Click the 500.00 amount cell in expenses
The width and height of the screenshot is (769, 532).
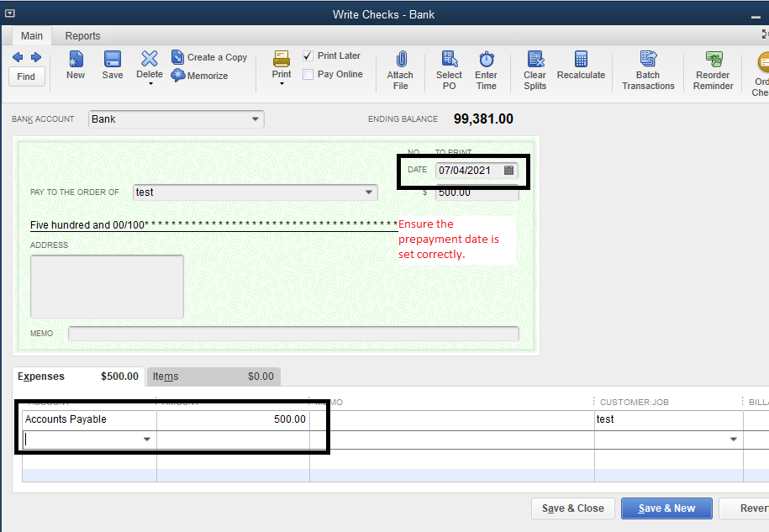point(233,419)
